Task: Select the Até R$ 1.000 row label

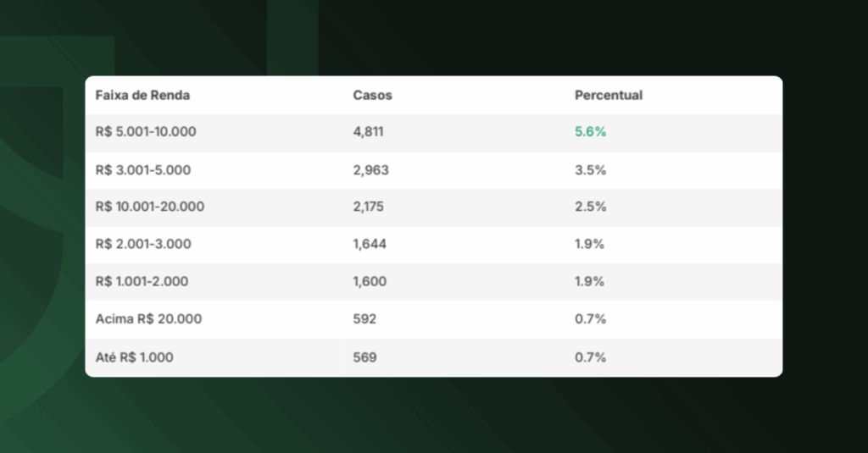Action: tap(134, 357)
